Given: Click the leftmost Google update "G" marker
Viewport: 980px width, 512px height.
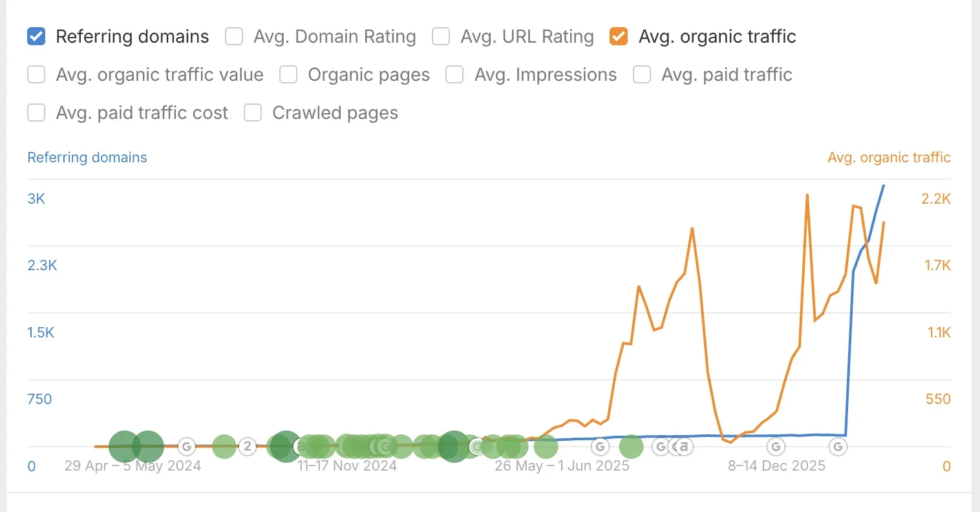Looking at the screenshot, I should 186,446.
